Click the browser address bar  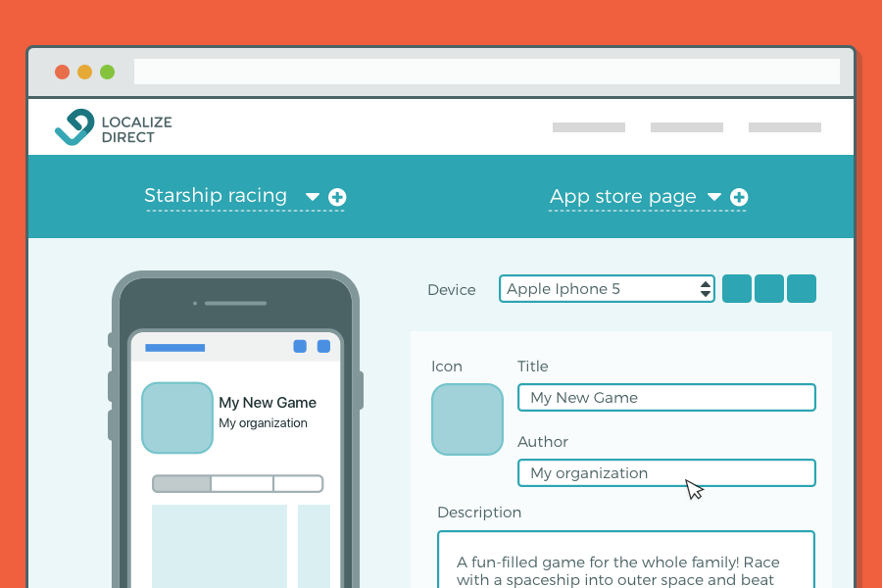tap(487, 72)
